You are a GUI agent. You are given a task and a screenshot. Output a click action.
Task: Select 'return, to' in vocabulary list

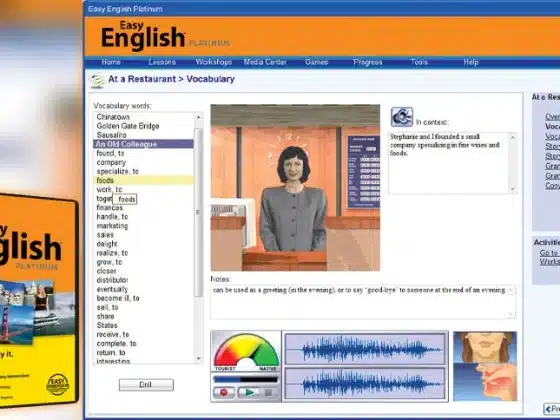111,353
